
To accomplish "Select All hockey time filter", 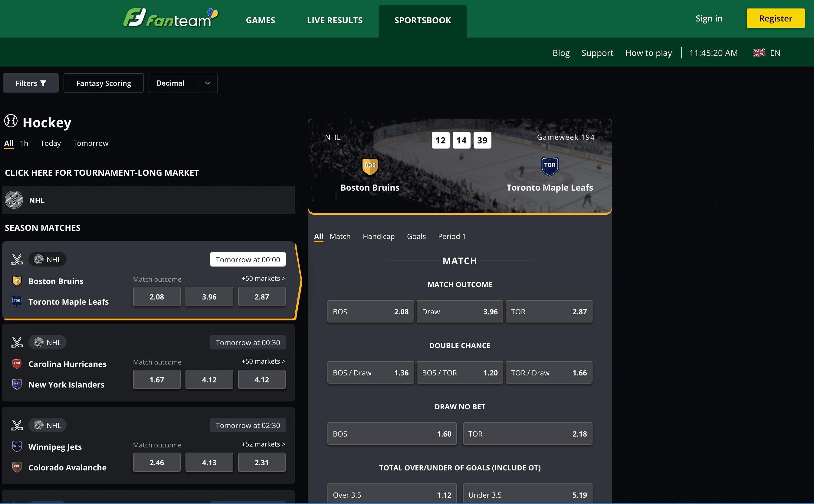I will [9, 143].
